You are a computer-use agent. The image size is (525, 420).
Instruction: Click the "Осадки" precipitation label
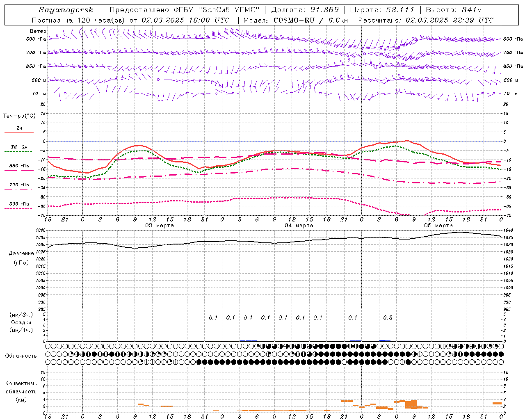(21, 322)
